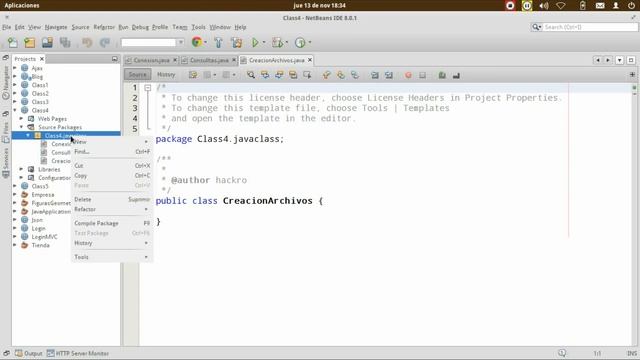Choose Cut from the context menu
Image resolution: width=640 pixels, height=360 pixels.
pyautogui.click(x=111, y=166)
